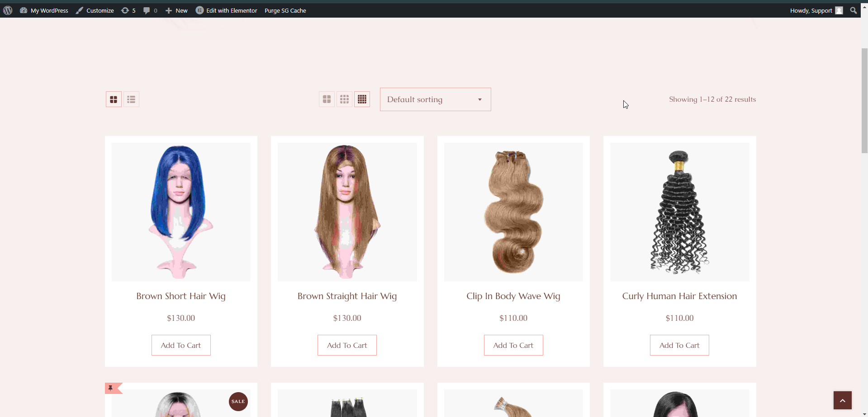
Task: Click the user avatar in admin bar
Action: coord(839,10)
